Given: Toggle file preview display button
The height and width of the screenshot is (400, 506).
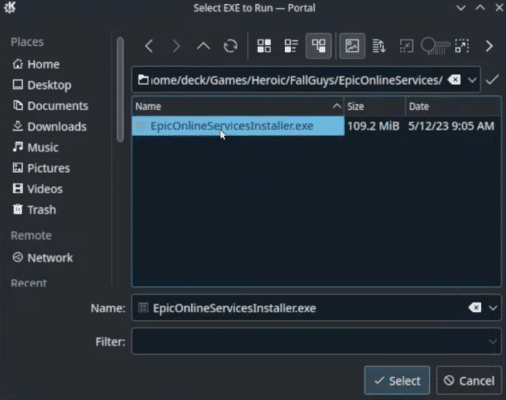Looking at the screenshot, I should [x=352, y=46].
